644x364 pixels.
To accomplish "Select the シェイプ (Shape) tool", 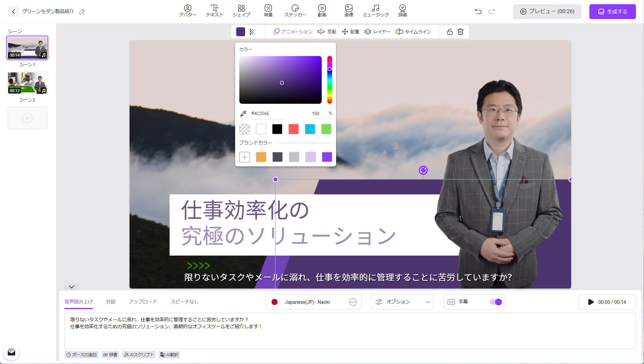I will [x=241, y=11].
